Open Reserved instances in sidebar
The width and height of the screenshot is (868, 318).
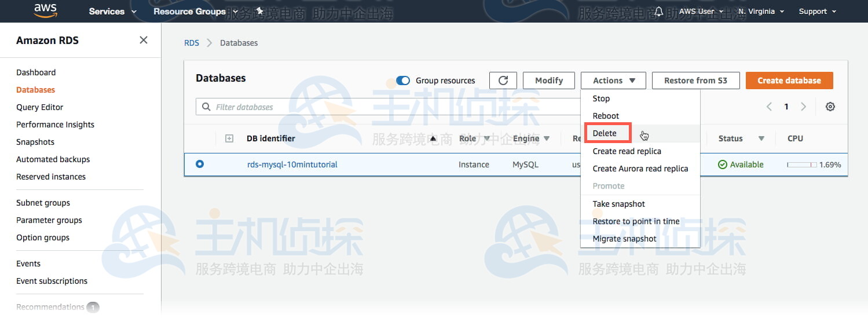(51, 177)
